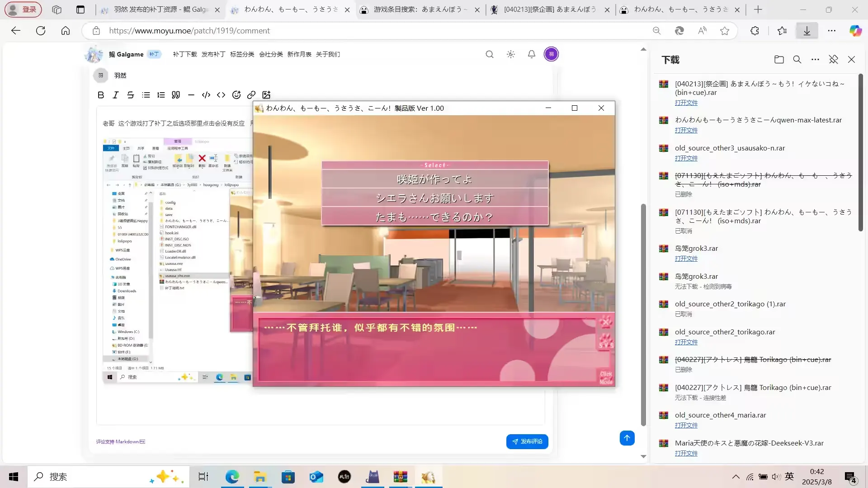Insert bullet list in comment editor
Image resolution: width=868 pixels, height=488 pixels.
point(146,95)
